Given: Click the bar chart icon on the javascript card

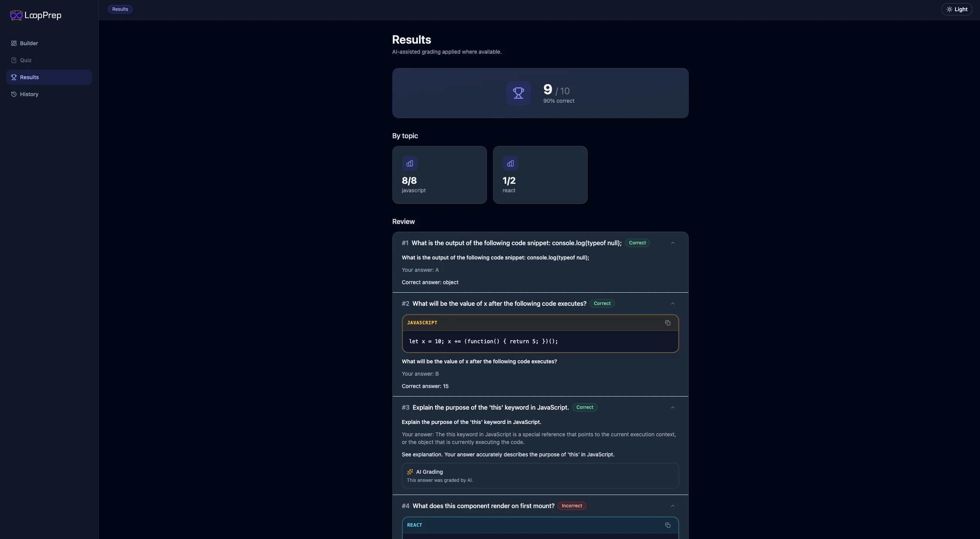Looking at the screenshot, I should click(410, 163).
